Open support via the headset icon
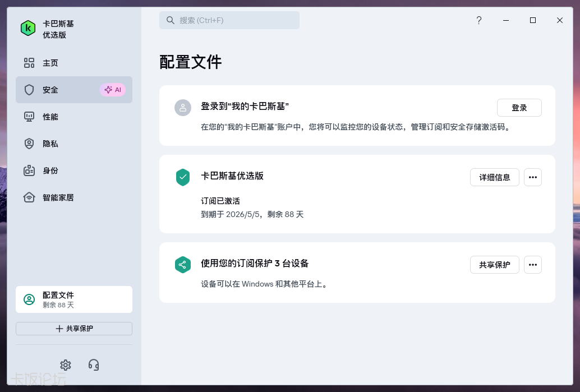The width and height of the screenshot is (580, 392). tap(94, 365)
